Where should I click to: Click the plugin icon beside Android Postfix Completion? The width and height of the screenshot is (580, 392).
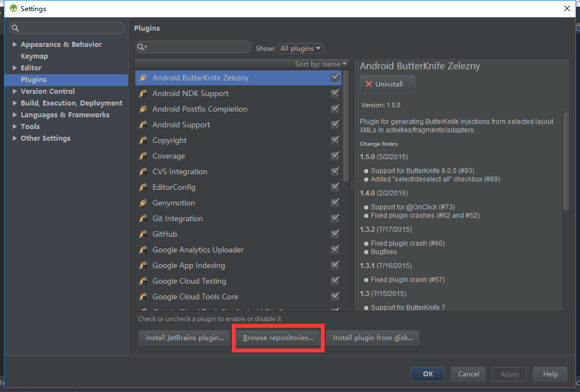coord(143,109)
